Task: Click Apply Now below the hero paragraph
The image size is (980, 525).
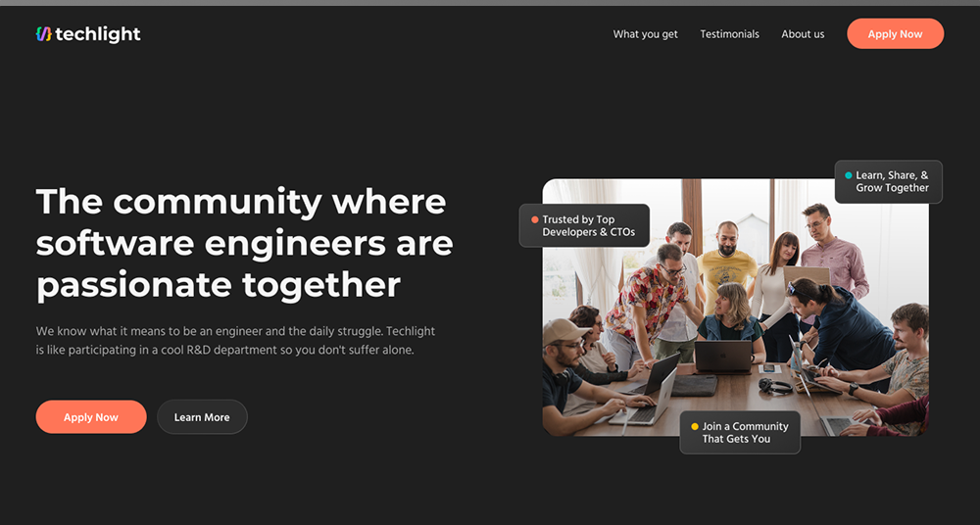Action: 91,417
